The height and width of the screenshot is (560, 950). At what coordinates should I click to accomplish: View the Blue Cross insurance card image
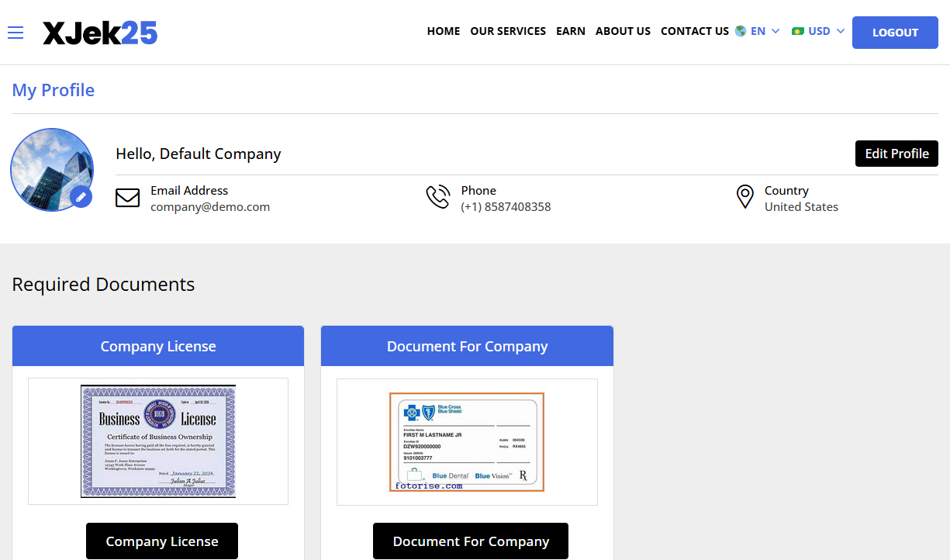tap(467, 441)
